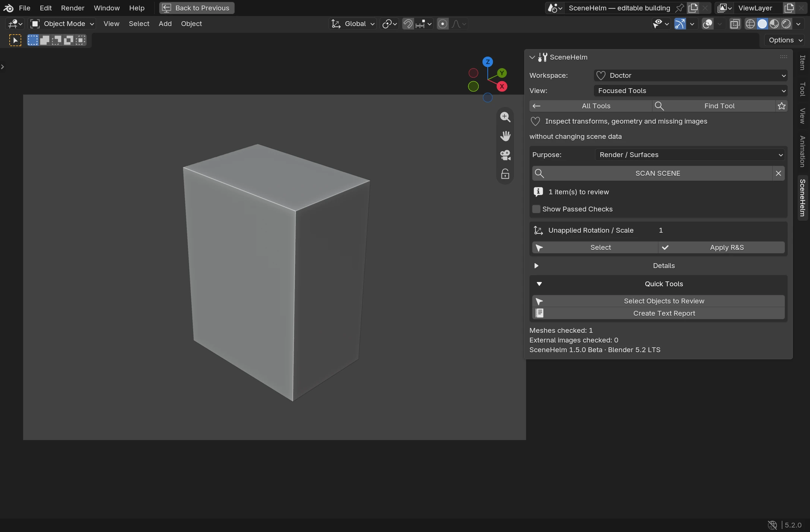
Task: Click the new scene icon beside scene name
Action: (693, 8)
